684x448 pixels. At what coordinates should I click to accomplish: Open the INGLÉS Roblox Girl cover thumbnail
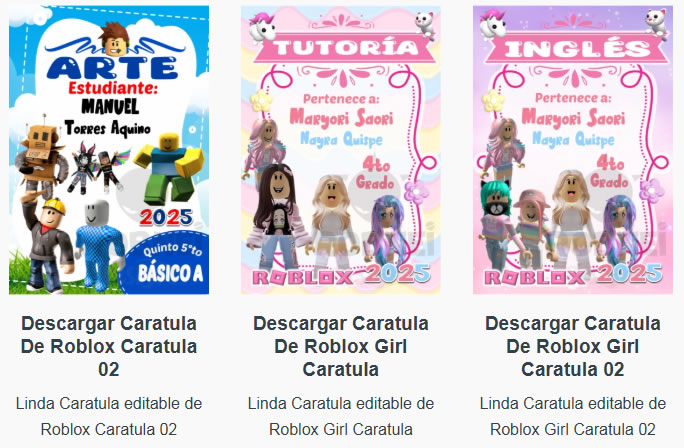[573, 150]
